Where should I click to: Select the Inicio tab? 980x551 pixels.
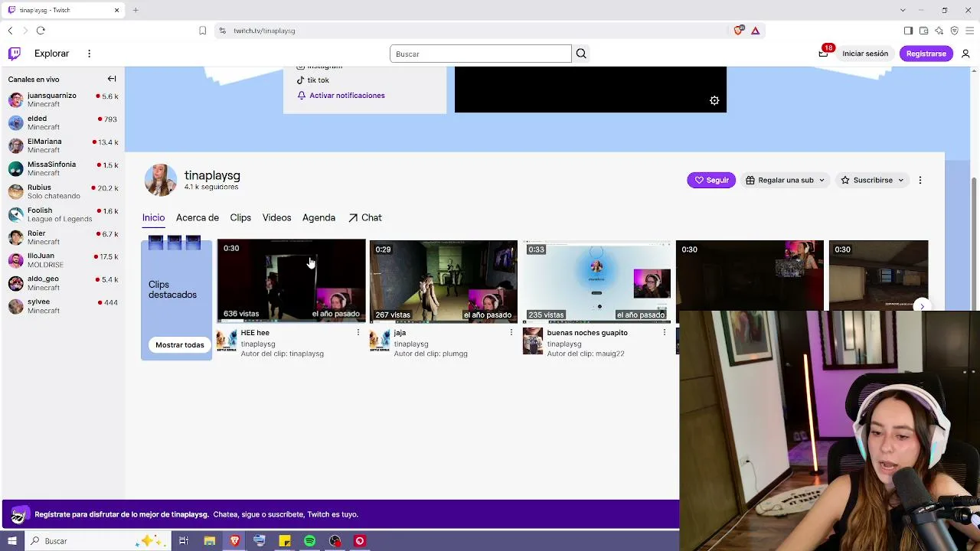coord(153,218)
